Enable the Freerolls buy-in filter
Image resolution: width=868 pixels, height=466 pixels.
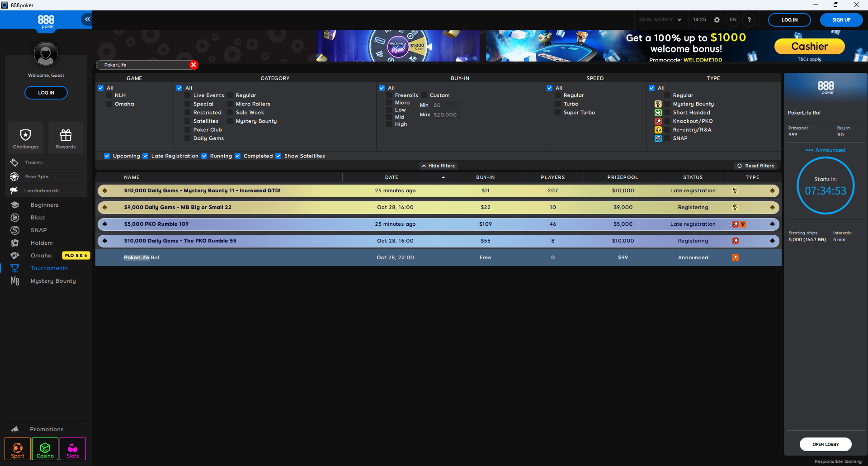coord(390,95)
